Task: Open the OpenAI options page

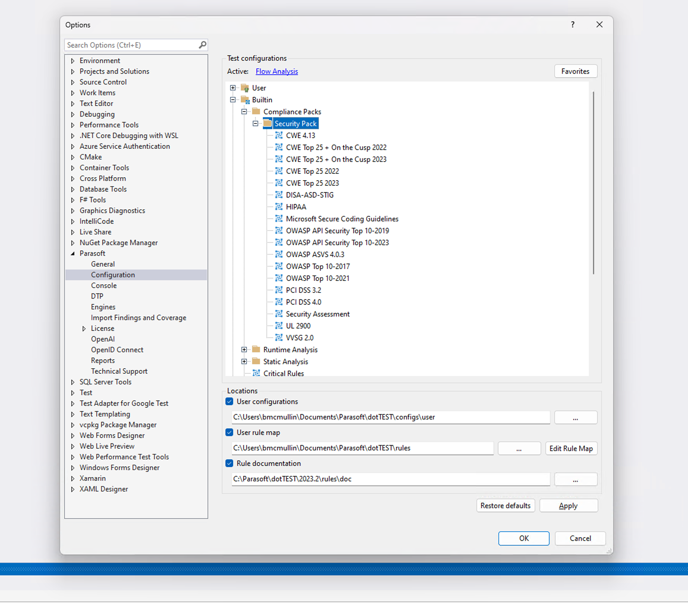Action: tap(103, 339)
